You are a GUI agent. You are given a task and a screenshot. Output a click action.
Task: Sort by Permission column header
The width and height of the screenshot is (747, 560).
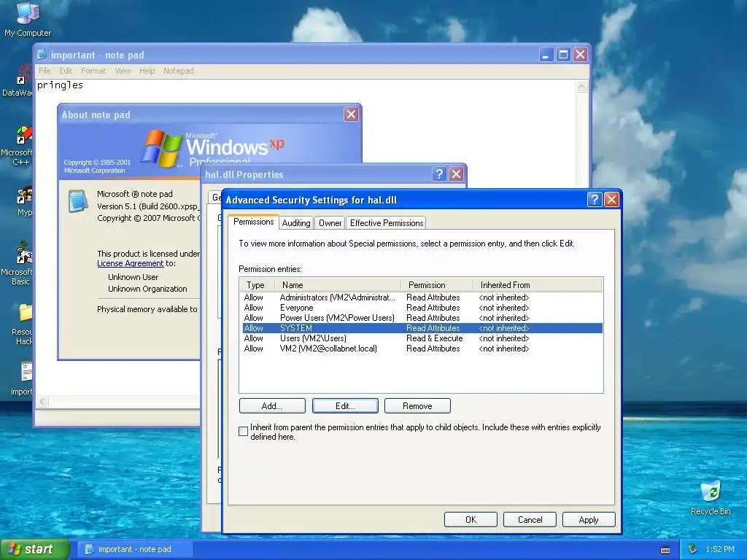(x=437, y=285)
